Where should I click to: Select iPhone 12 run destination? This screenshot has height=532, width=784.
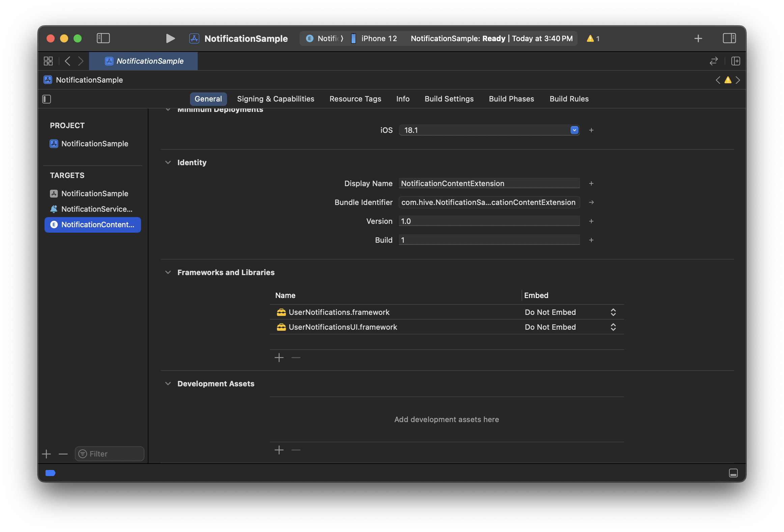pyautogui.click(x=379, y=38)
